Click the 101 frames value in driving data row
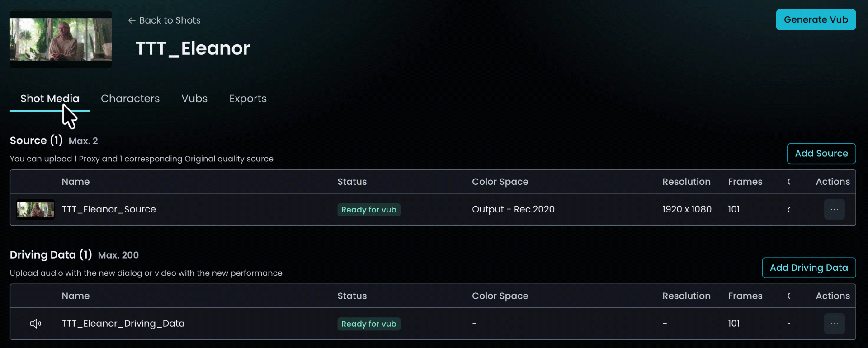Image resolution: width=868 pixels, height=348 pixels. click(734, 324)
